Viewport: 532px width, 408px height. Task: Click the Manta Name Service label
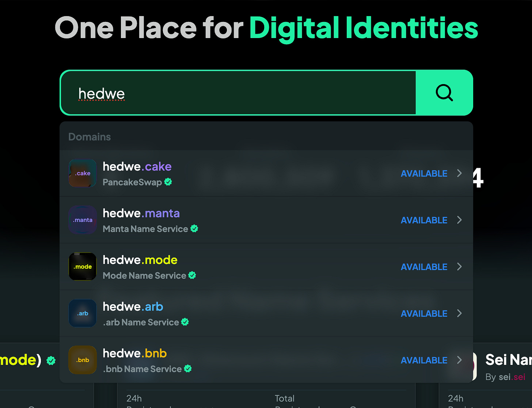[x=145, y=229]
